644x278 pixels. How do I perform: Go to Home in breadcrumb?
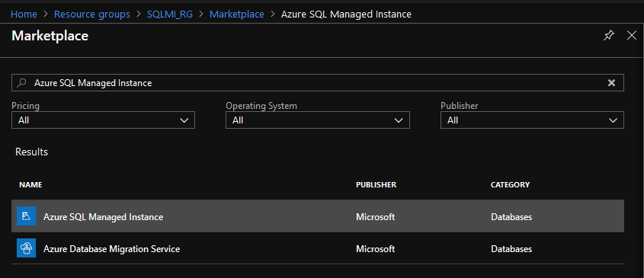click(x=24, y=14)
